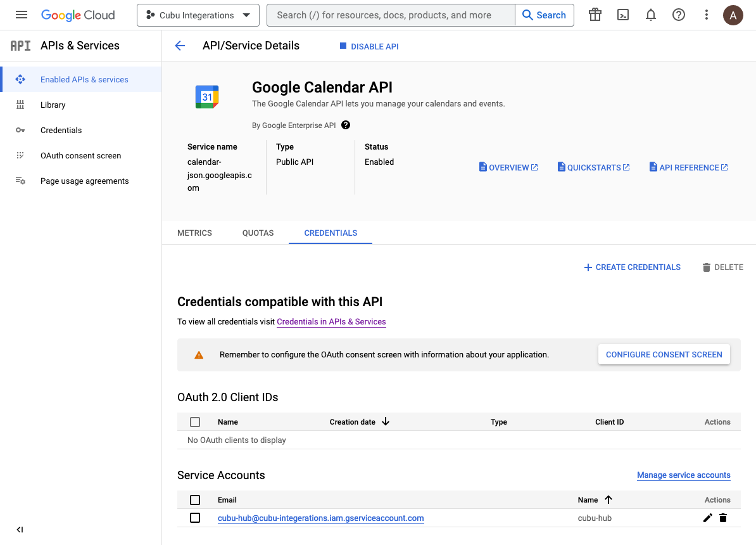This screenshot has height=545, width=756.
Task: Show info about Google Enterprise API
Action: pos(346,125)
